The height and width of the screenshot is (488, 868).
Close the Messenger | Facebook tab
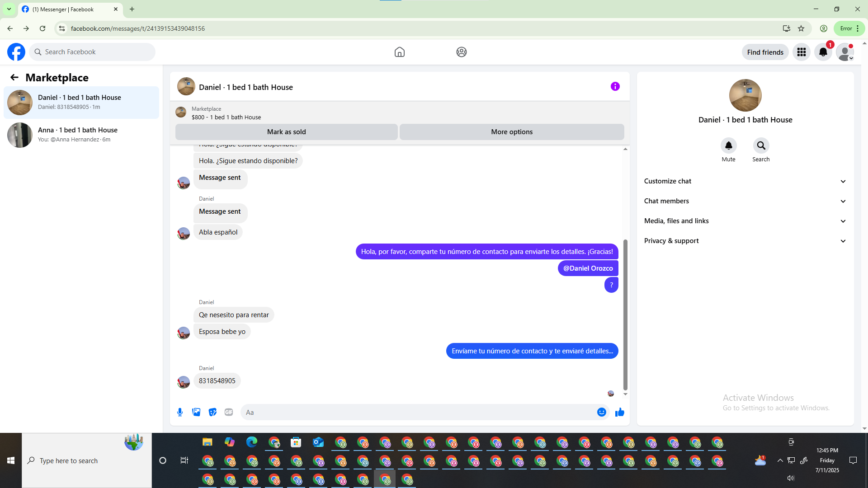[x=116, y=9]
